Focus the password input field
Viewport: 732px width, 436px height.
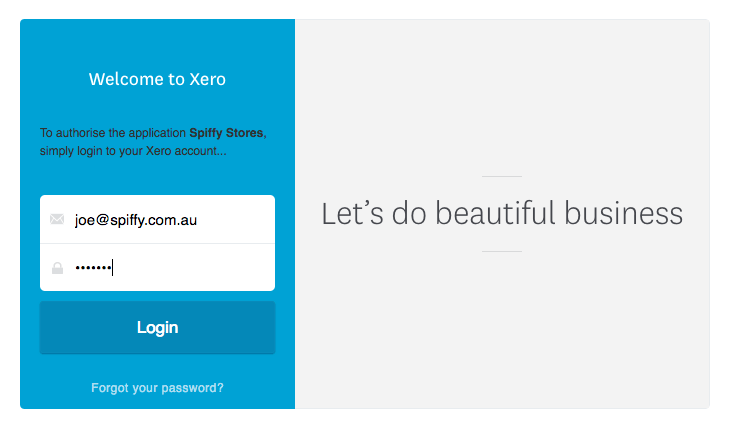click(157, 267)
